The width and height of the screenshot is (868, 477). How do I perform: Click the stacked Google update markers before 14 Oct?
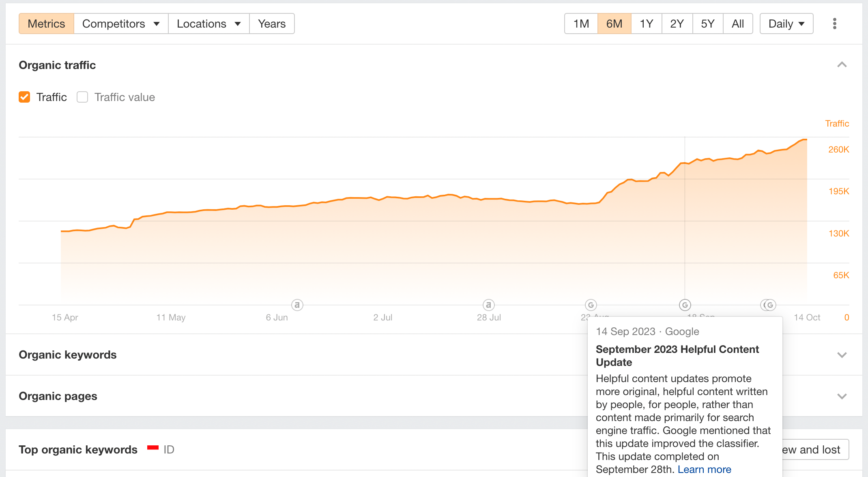[769, 305]
